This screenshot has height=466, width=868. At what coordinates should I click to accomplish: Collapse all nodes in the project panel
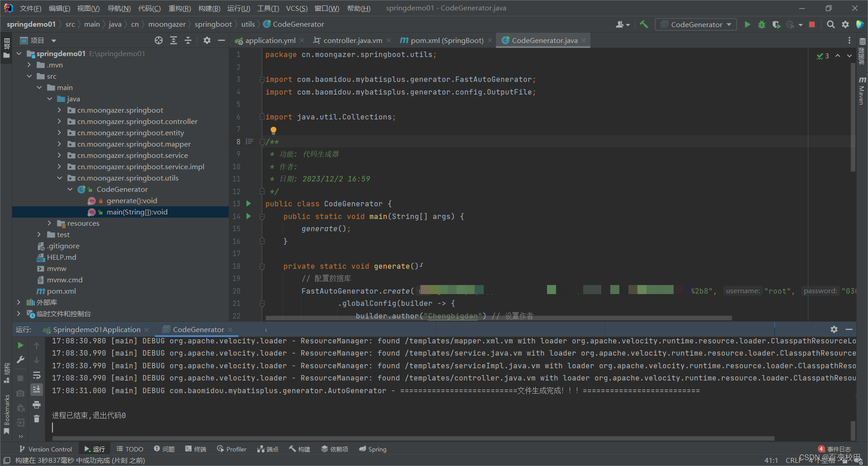click(x=188, y=40)
